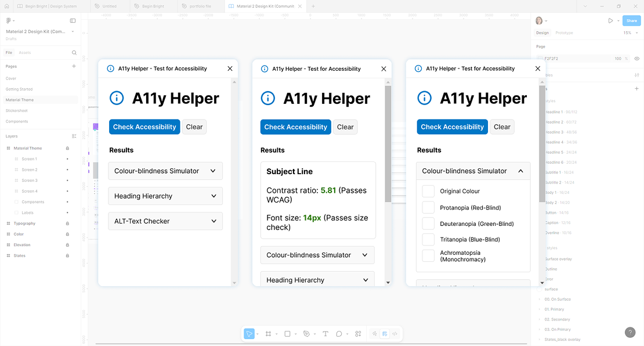This screenshot has width=644, height=346.
Task: Click the Present play icon near Share
Action: (611, 20)
